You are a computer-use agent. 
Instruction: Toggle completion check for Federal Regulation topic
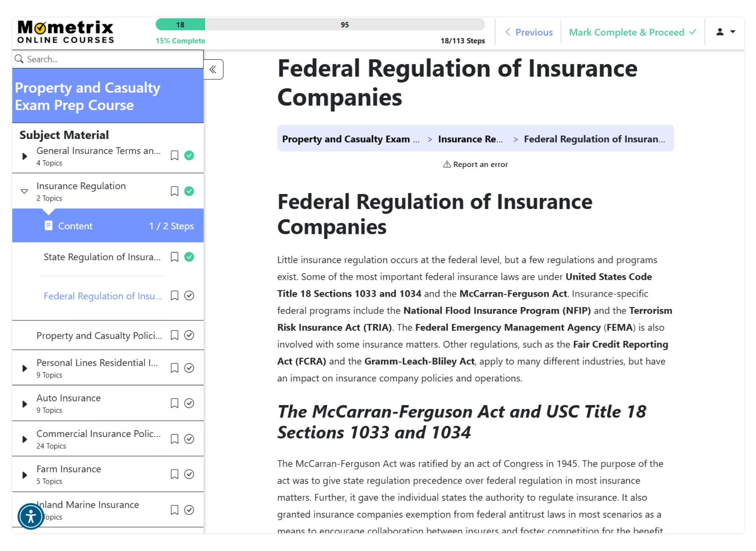coord(189,296)
